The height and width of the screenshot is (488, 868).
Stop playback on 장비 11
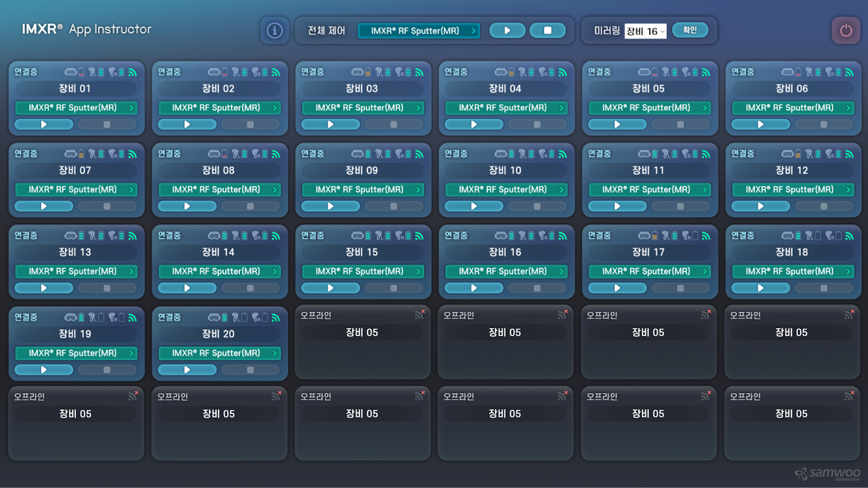(680, 207)
